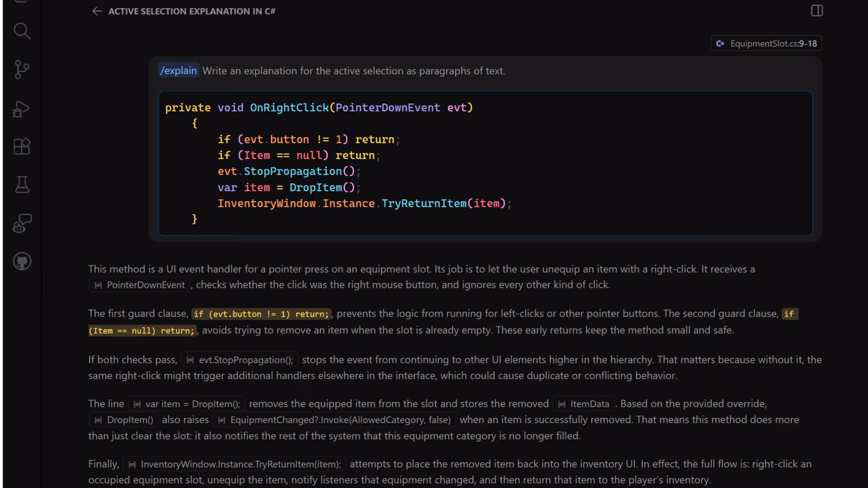Screen dimensions: 868x488
Task: Click the 'if (Item == null) return' code line
Action: 298,155
